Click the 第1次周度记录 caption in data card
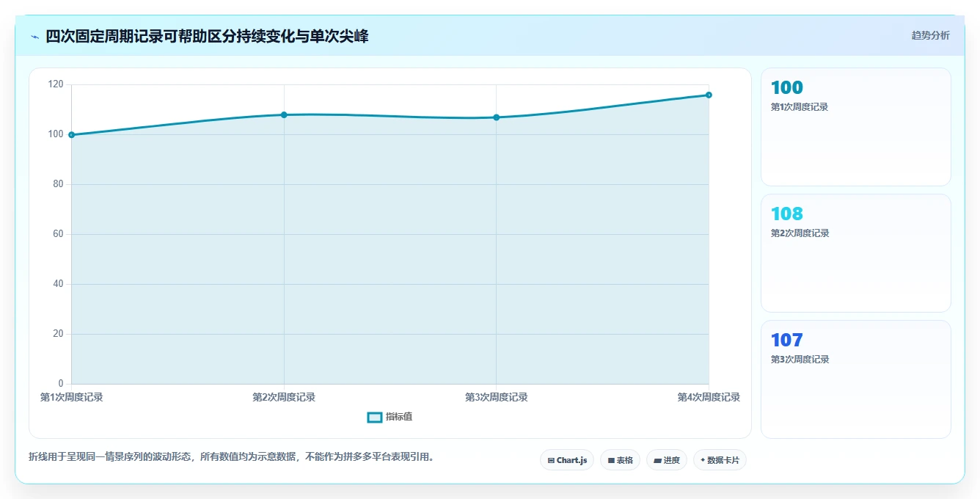980x499 pixels. [x=800, y=107]
